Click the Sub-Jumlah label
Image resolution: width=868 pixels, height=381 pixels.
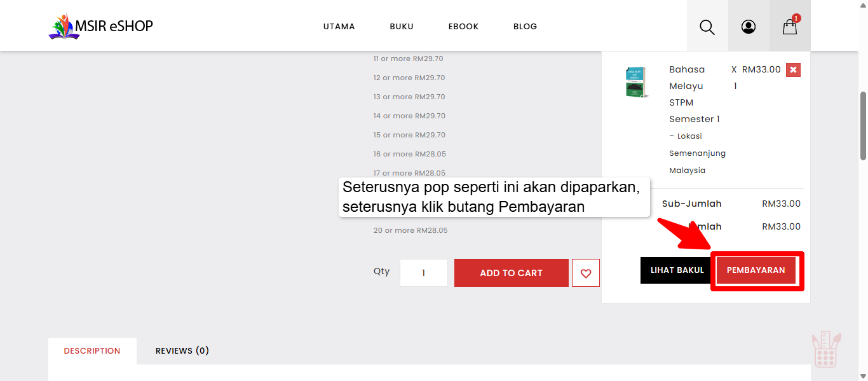(692, 204)
